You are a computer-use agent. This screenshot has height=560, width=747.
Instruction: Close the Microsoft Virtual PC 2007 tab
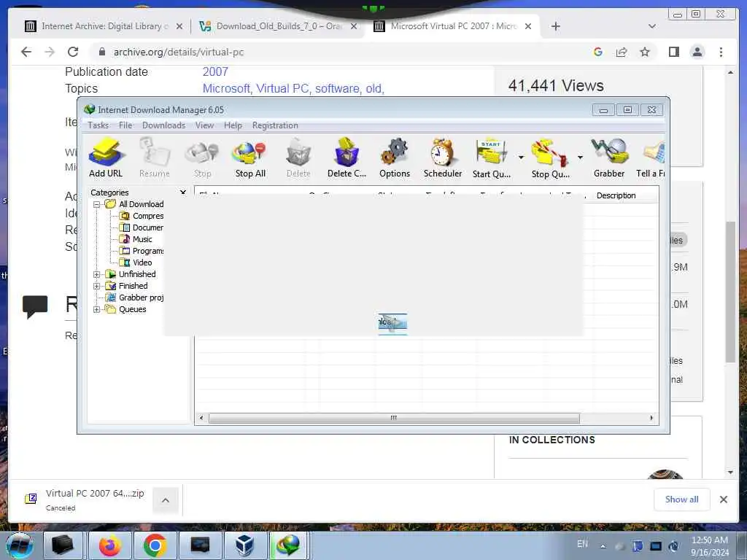[528, 26]
